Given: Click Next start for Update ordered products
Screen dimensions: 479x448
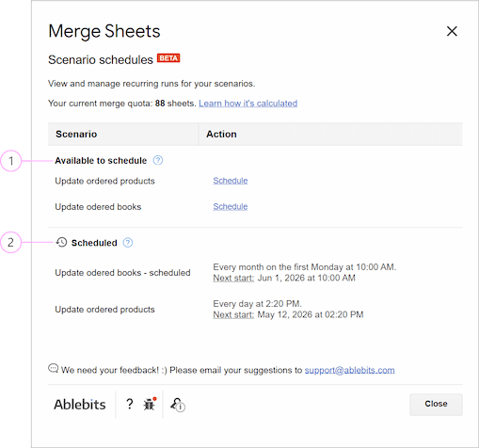Looking at the screenshot, I should click(233, 314).
